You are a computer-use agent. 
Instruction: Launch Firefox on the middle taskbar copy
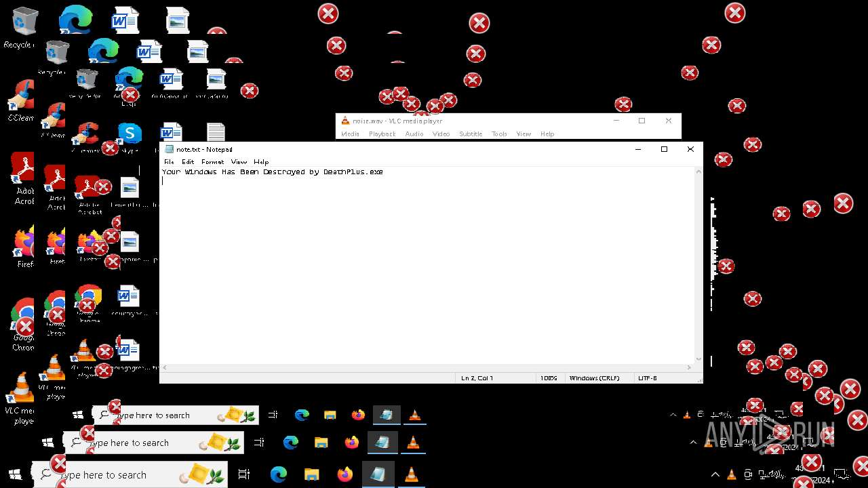(x=351, y=443)
